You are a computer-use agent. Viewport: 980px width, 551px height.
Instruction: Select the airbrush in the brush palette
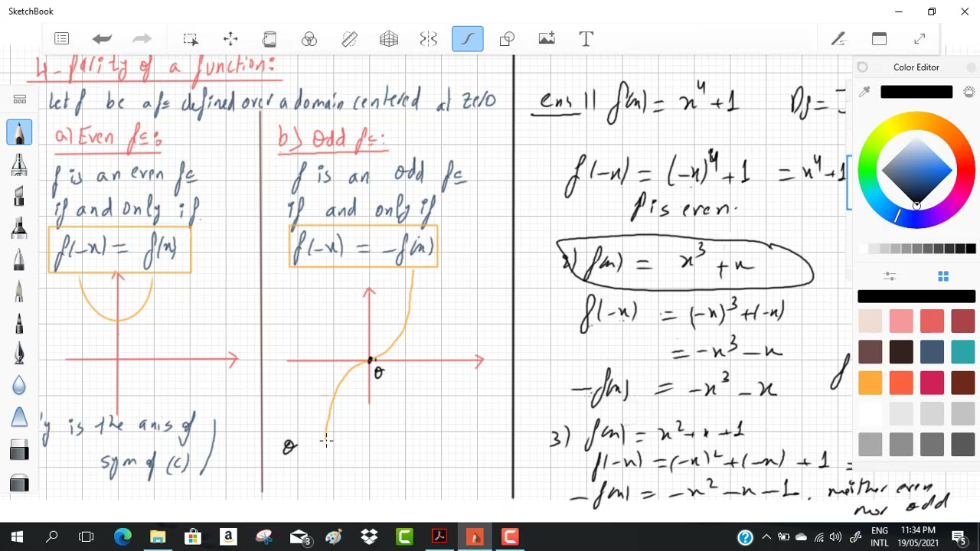point(19,164)
